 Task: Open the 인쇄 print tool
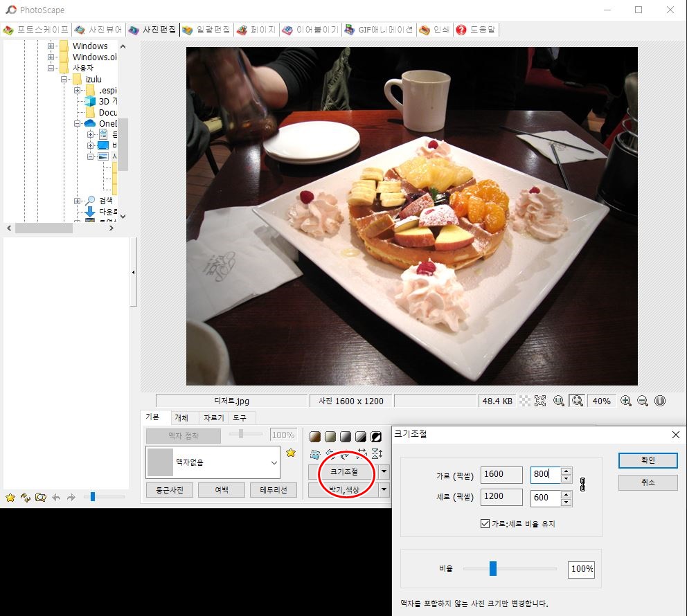435,30
